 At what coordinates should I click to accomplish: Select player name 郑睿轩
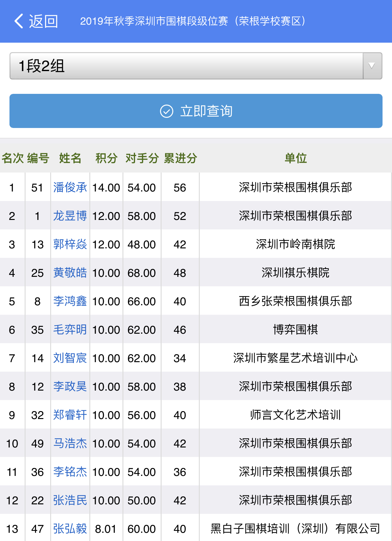coord(70,415)
